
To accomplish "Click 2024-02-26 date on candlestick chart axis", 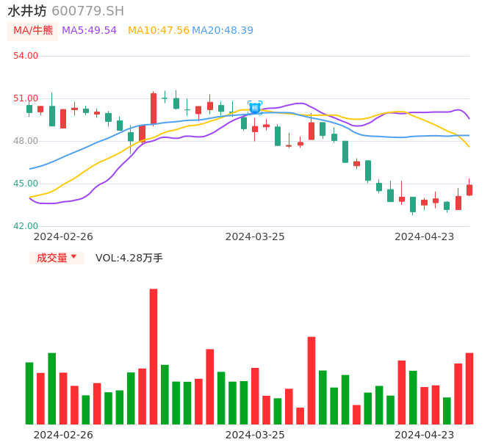I will [x=63, y=236].
